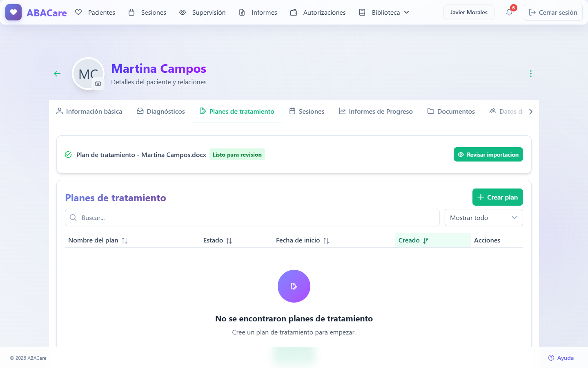Expand the Biblioteca dropdown menu
Screen dimensions: 588x368
pos(384,12)
